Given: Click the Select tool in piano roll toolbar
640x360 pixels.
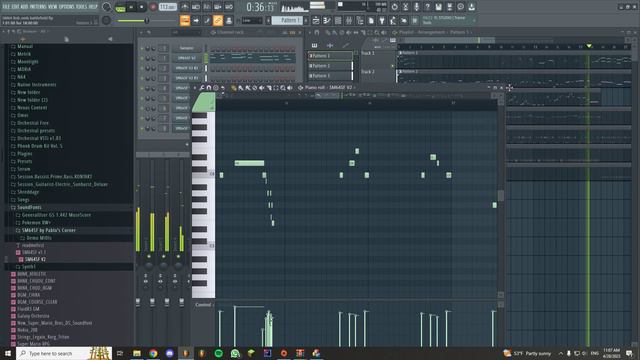Looking at the screenshot, I should tap(276, 88).
